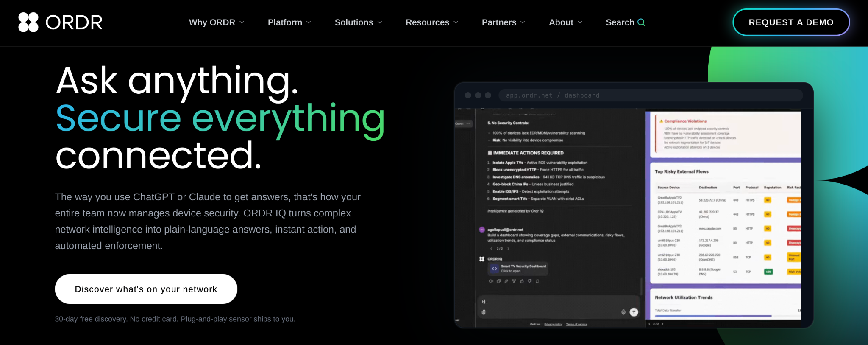Click the chat panel vertical scrollbar
Image resolution: width=868 pixels, height=345 pixels.
pos(641,286)
